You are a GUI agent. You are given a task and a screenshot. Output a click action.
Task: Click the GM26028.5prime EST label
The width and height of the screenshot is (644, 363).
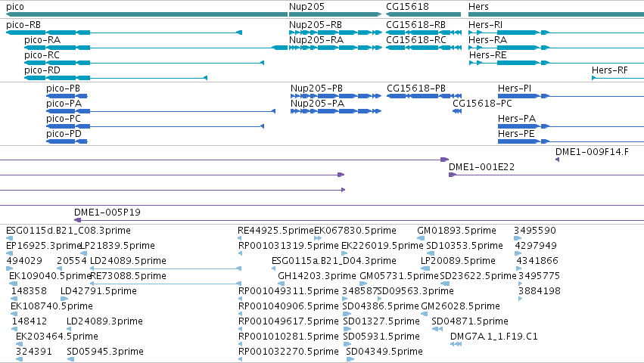(460, 306)
